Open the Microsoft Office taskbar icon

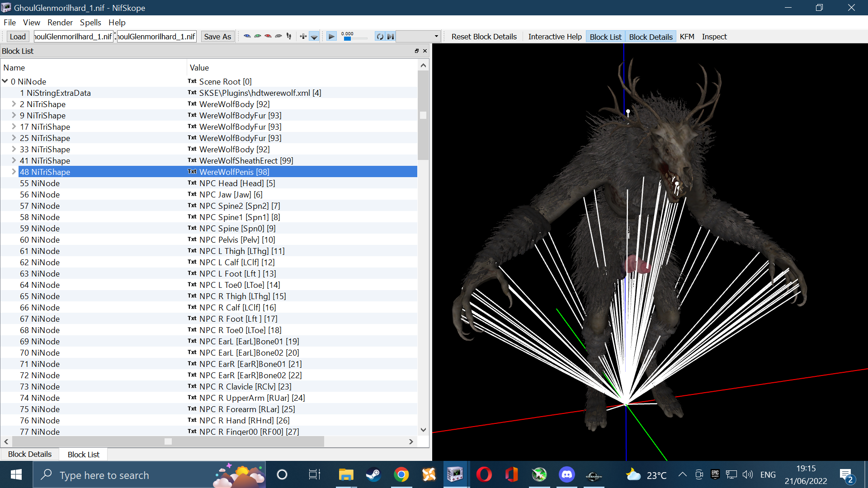511,475
